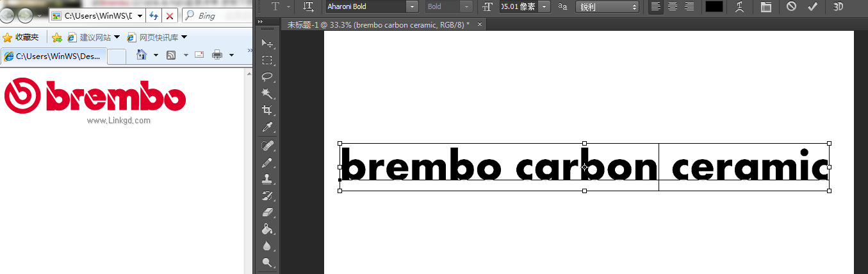
Task: Go forward in Internet Explorer
Action: (x=26, y=15)
